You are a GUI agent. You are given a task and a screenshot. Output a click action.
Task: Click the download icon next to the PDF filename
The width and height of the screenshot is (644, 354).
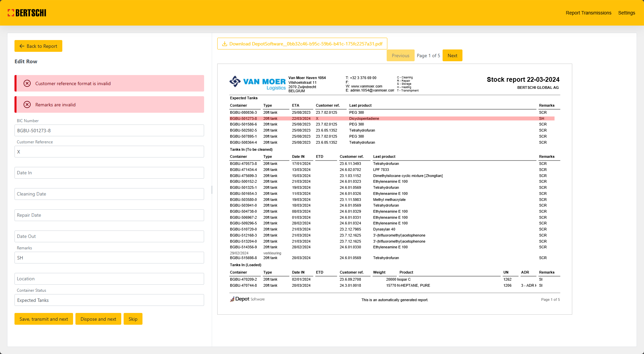pos(225,44)
